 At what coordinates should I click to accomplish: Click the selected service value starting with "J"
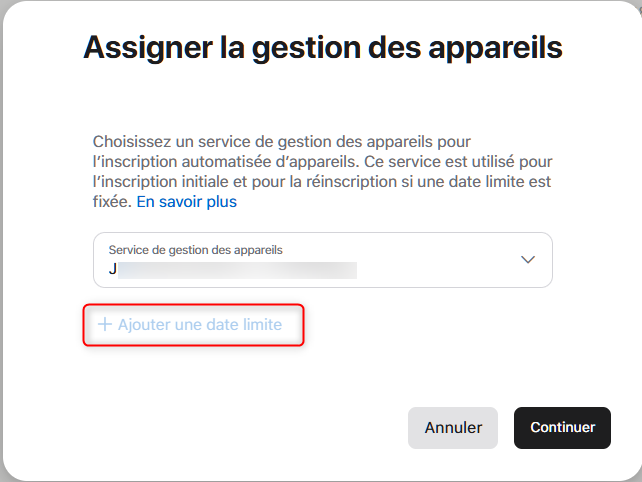tap(112, 269)
